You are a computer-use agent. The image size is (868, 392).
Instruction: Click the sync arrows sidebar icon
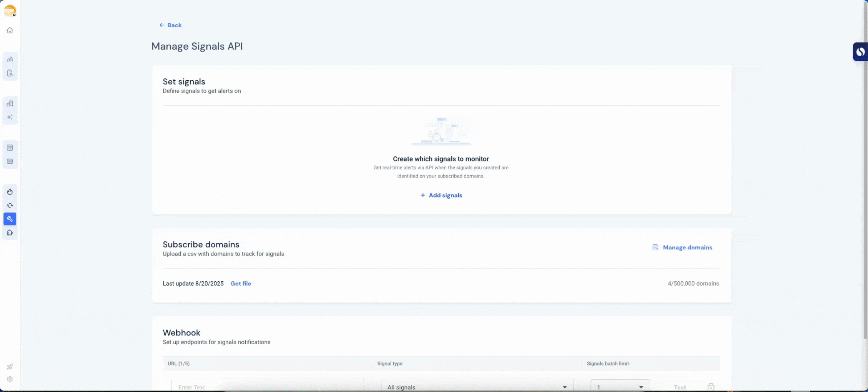10,205
